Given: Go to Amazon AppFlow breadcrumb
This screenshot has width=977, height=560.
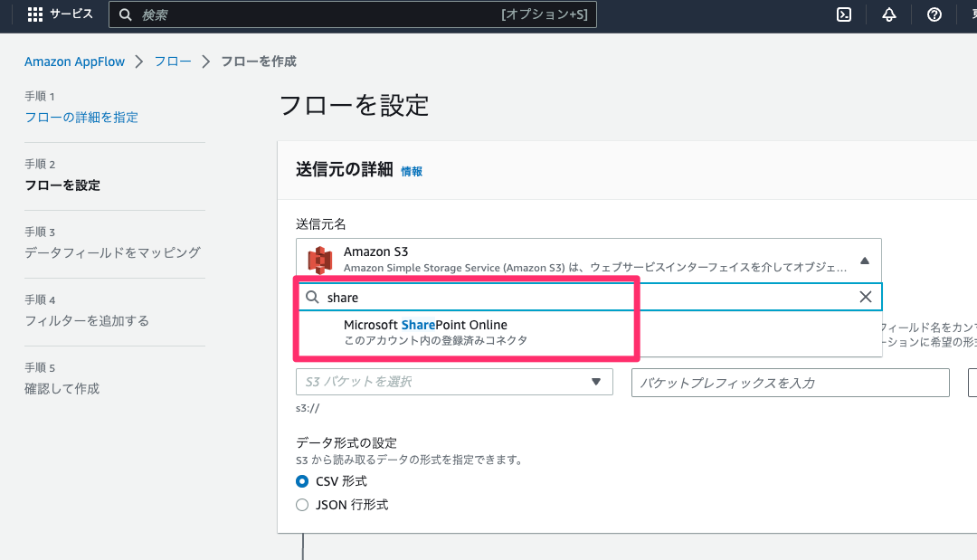Looking at the screenshot, I should [74, 62].
